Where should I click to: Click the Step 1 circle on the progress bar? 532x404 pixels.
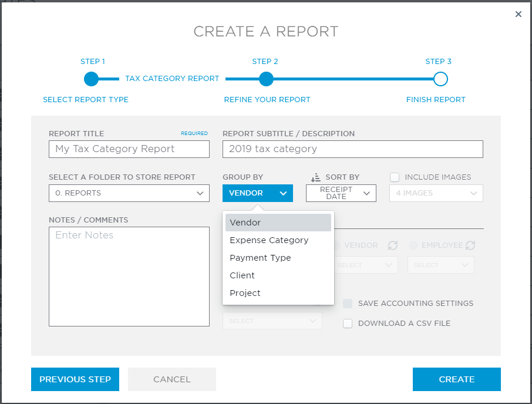pos(92,79)
